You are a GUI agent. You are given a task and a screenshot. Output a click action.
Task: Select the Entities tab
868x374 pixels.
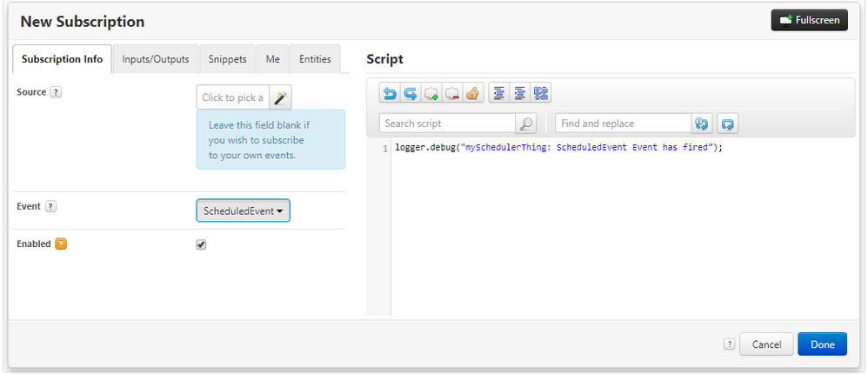coord(315,59)
